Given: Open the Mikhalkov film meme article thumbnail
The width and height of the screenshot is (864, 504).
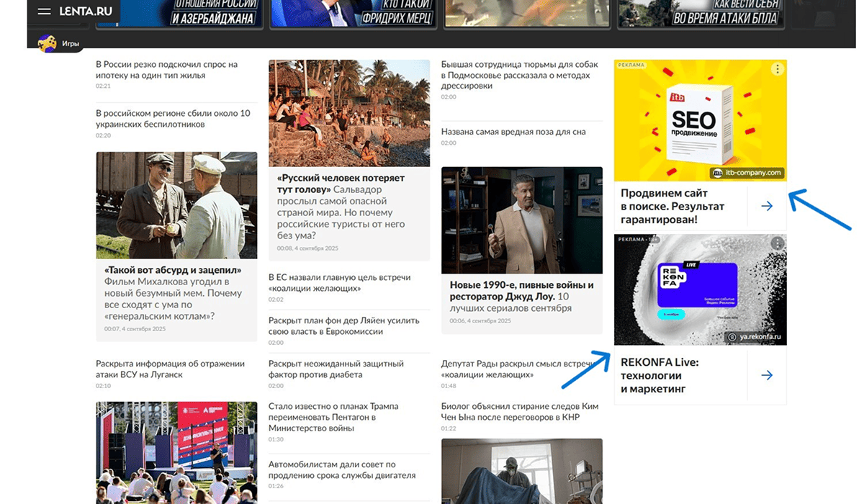Looking at the screenshot, I should pyautogui.click(x=176, y=205).
